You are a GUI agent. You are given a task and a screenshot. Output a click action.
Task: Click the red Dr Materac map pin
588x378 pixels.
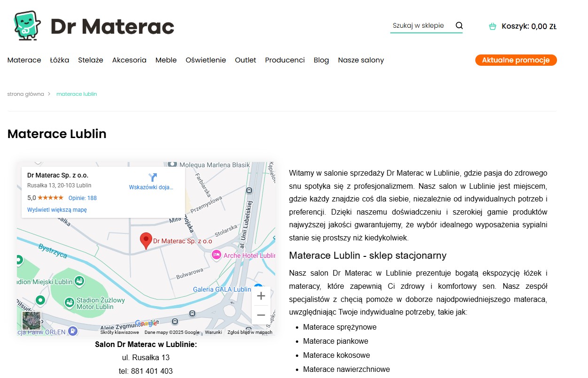[146, 240]
